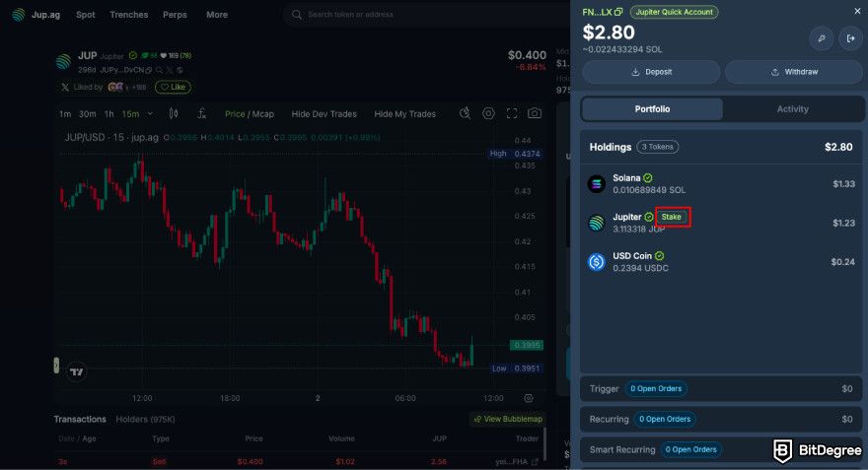
Task: Click the search icon beside token address
Action: point(159,70)
